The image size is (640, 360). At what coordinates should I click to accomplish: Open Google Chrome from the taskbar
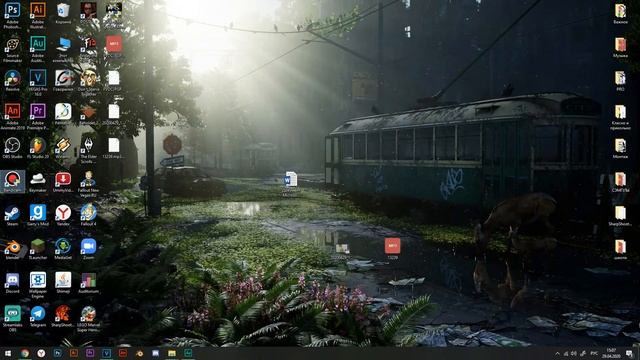pyautogui.click(x=25, y=353)
